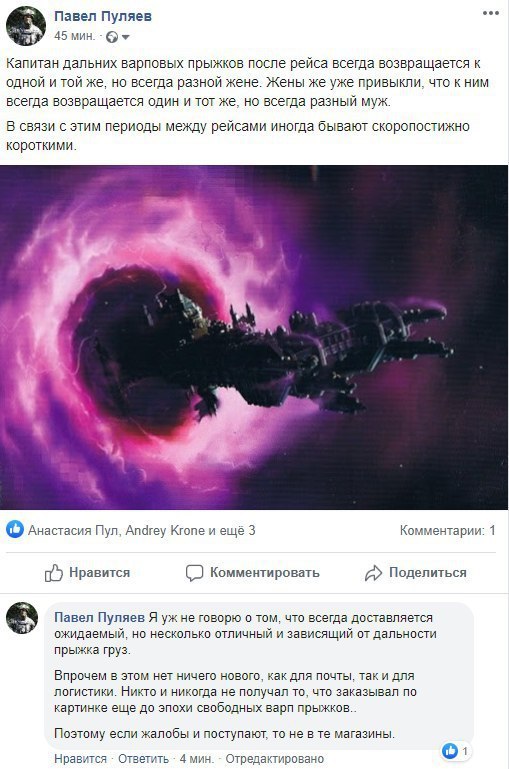The height and width of the screenshot is (769, 509).
Task: Expand the privacy audience dropdown arrow
Action: [125, 37]
